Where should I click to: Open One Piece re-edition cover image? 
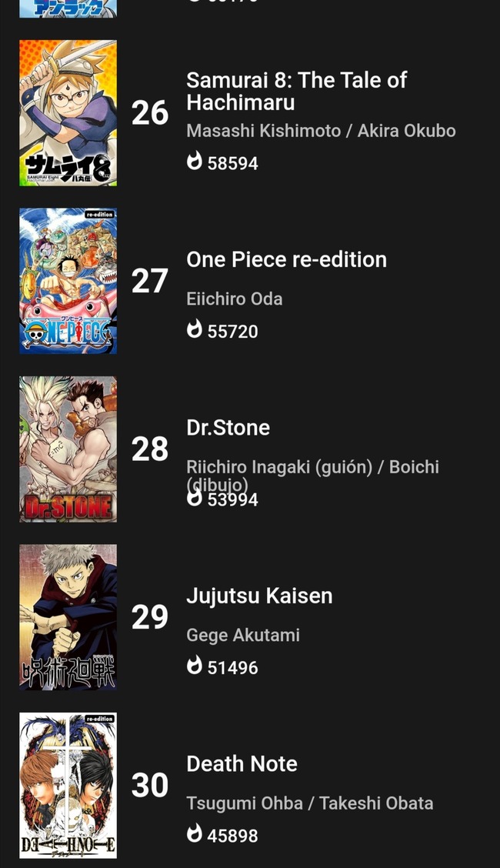pos(68,281)
